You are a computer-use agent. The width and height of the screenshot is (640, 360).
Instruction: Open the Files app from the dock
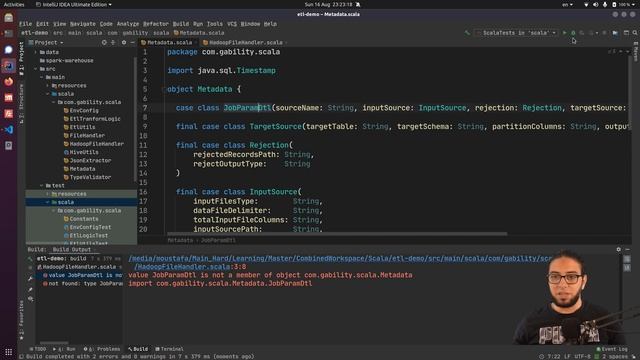(x=9, y=18)
